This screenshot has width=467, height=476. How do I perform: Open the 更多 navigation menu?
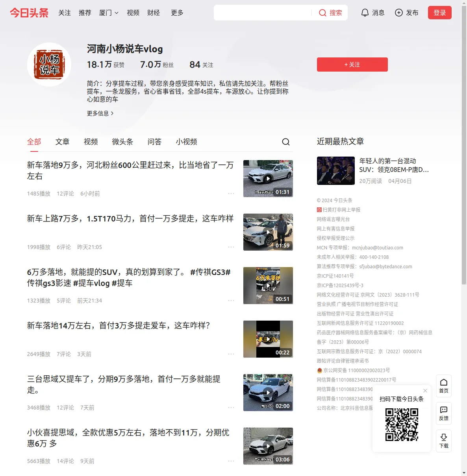pos(177,13)
